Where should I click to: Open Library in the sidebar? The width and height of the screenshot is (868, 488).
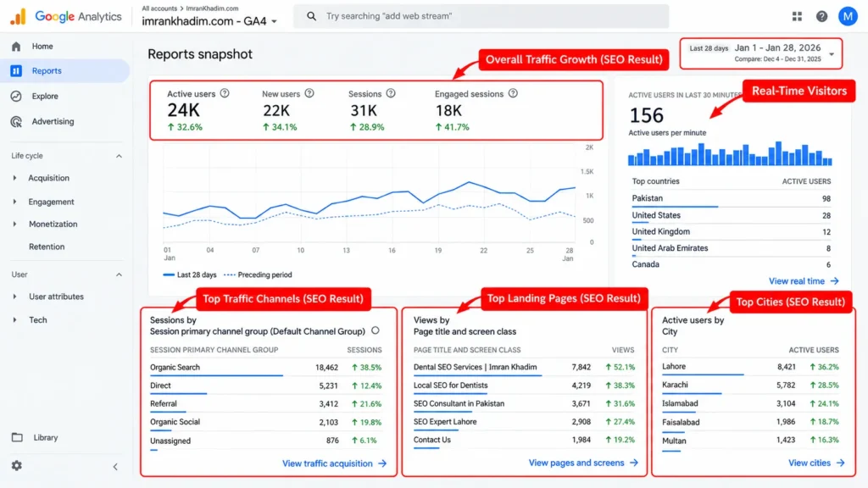pos(46,437)
